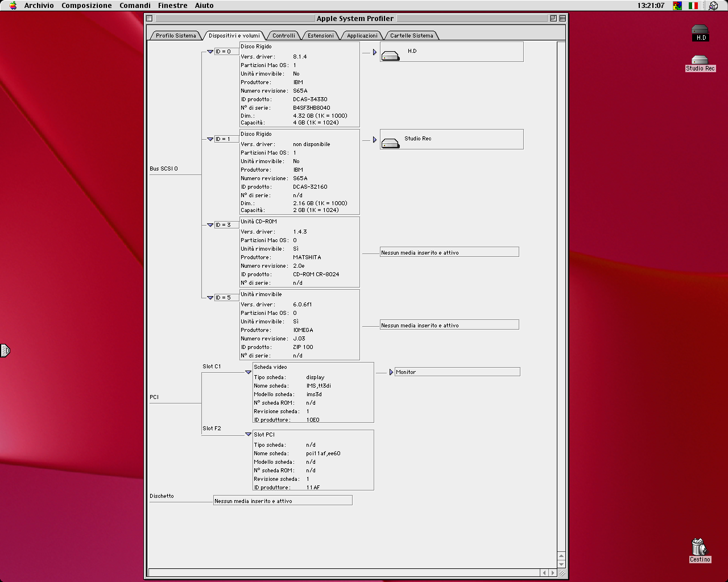Viewport: 728px width, 582px height.
Task: Select the Cestino trash icon
Action: pos(700,551)
